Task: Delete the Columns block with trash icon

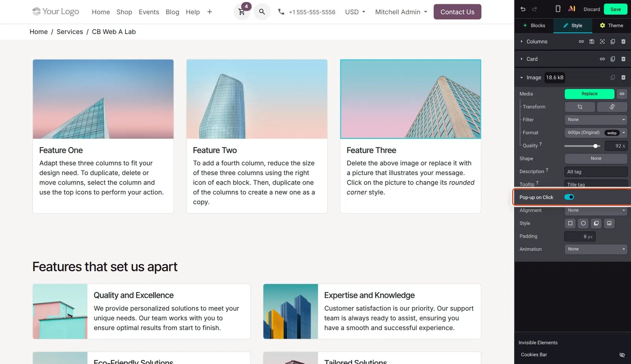Action: tap(624, 41)
